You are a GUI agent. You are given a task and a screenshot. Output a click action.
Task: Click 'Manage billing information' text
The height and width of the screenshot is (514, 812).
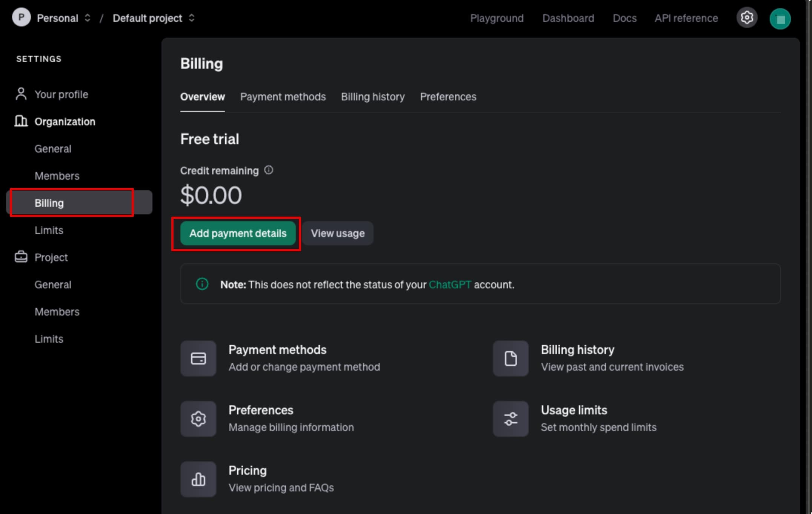291,427
